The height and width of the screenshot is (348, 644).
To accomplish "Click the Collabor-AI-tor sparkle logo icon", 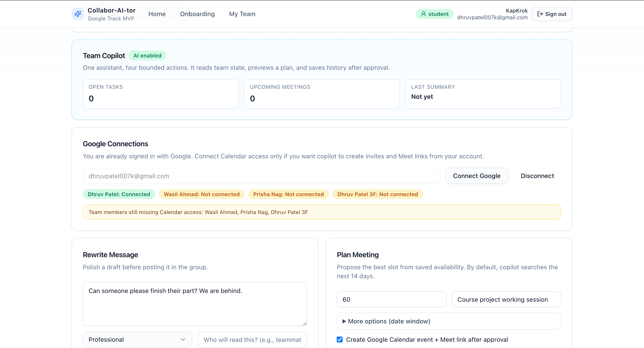I will pyautogui.click(x=78, y=14).
